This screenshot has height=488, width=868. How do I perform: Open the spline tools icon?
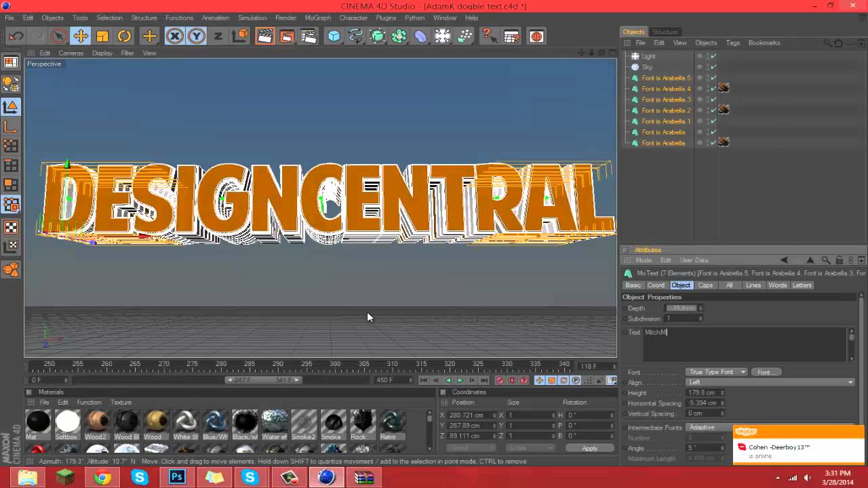pos(356,36)
